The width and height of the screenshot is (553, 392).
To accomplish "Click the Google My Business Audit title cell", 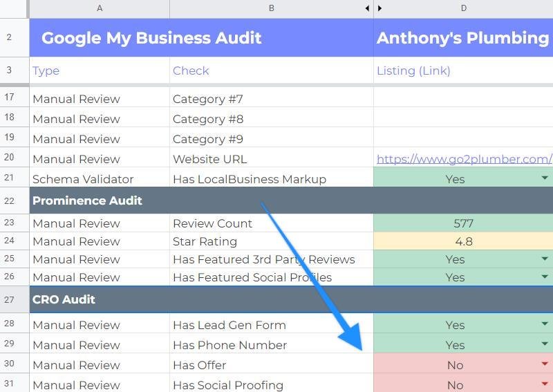I will pyautogui.click(x=201, y=38).
